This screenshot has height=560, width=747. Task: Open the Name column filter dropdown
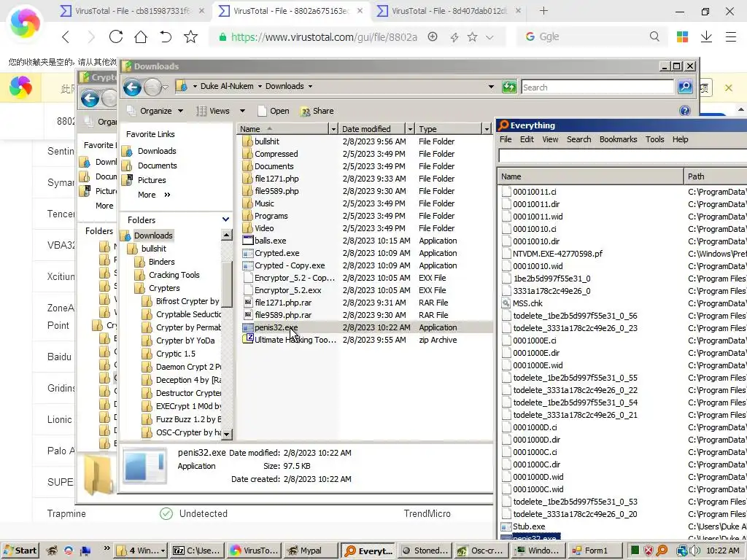(x=333, y=128)
